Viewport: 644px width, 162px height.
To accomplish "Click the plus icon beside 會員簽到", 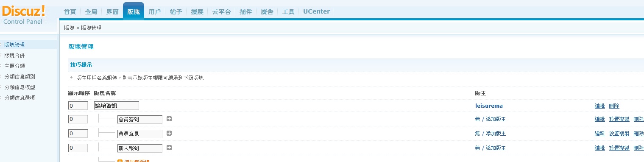I will [169, 119].
